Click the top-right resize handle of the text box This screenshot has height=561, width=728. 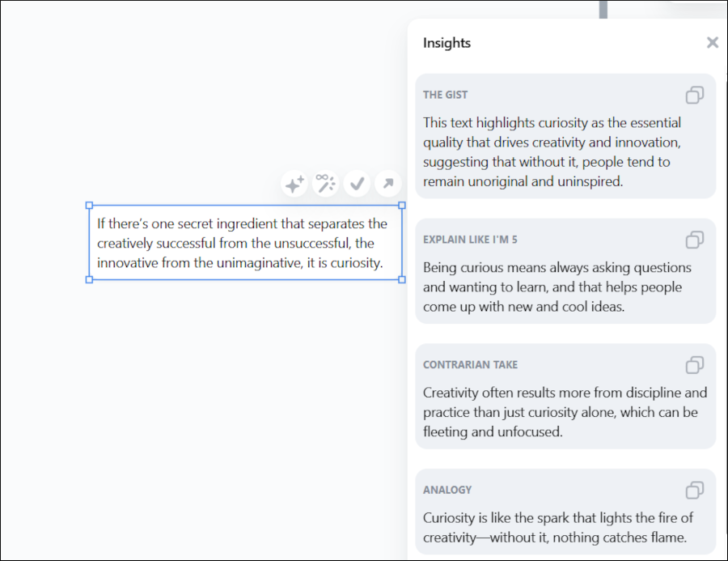click(402, 206)
